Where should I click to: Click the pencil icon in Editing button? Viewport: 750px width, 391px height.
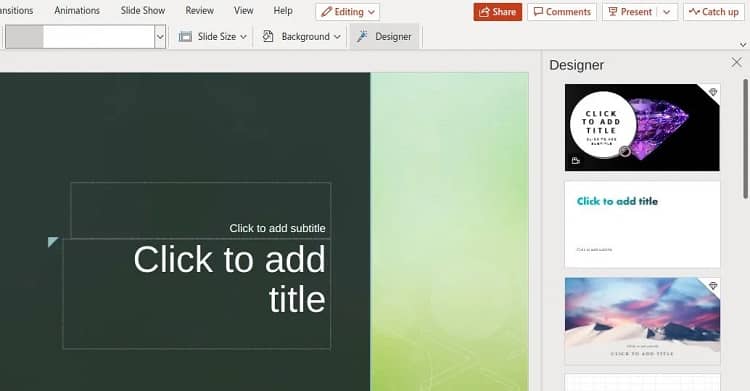pyautogui.click(x=326, y=12)
